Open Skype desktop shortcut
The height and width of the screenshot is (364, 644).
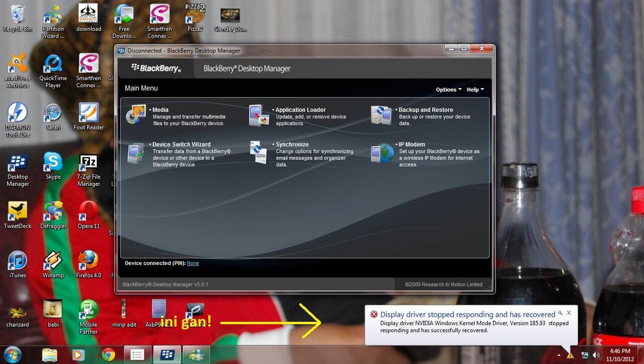pyautogui.click(x=53, y=166)
